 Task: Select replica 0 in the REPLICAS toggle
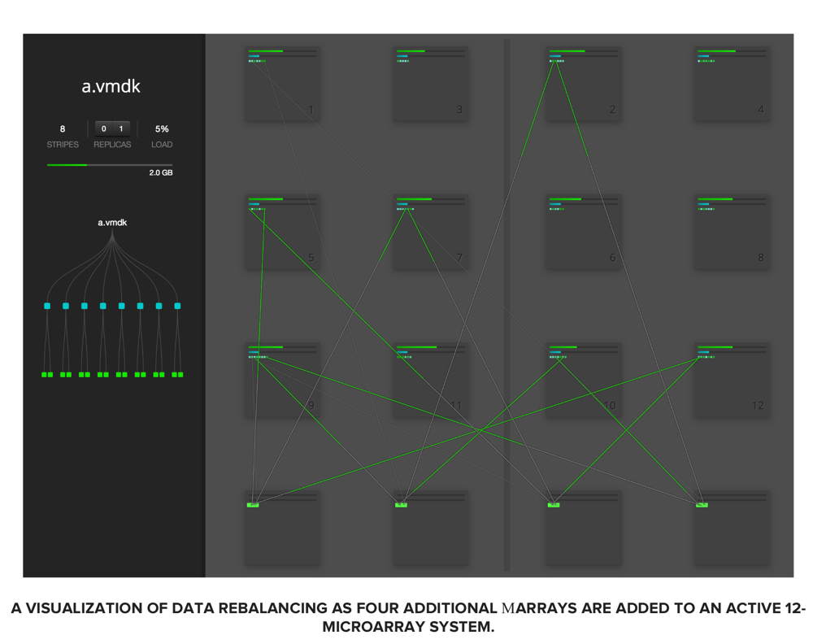click(x=104, y=128)
